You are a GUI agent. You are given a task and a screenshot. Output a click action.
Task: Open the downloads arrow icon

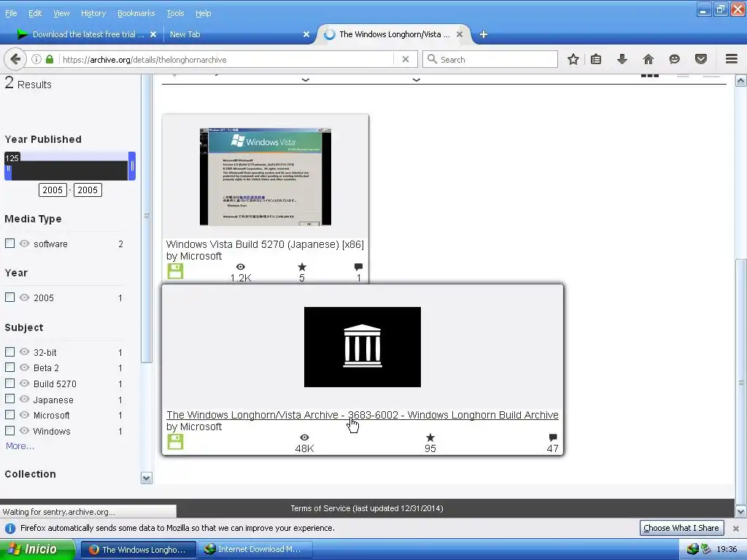coord(622,59)
